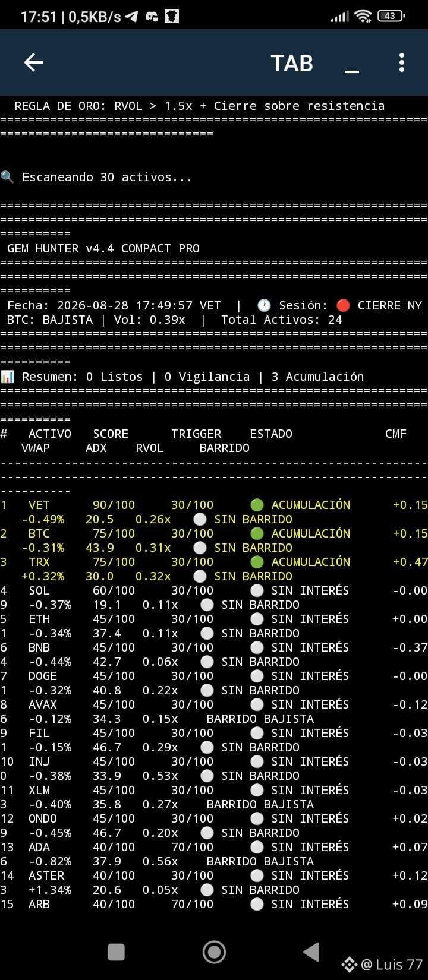Select 'Escaneando 30 activos...' text
The height and width of the screenshot is (980, 428).
[x=107, y=177]
